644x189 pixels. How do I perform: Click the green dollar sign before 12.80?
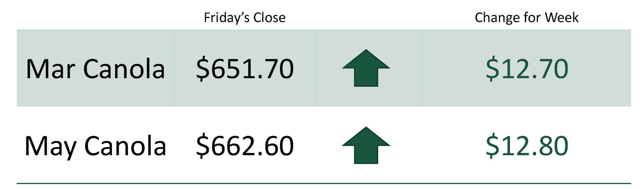coord(492,146)
